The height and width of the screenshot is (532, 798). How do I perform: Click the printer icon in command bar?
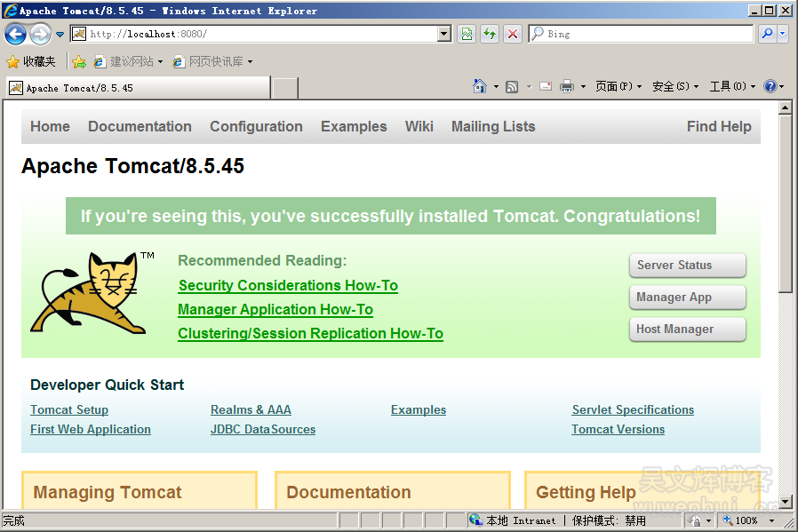coord(567,86)
